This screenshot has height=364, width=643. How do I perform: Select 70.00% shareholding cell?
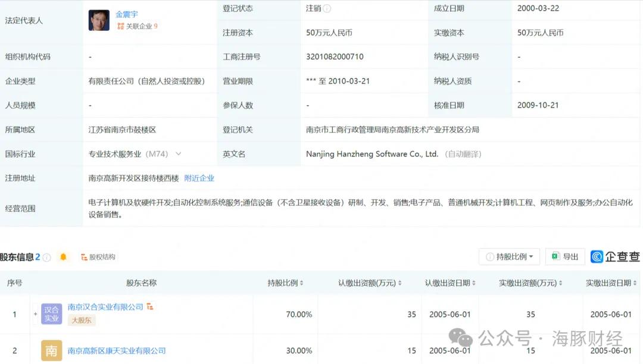tap(299, 315)
